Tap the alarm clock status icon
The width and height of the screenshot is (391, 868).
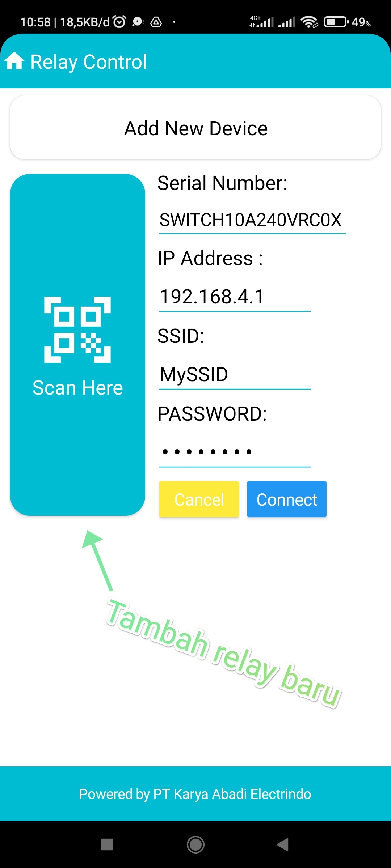119,22
